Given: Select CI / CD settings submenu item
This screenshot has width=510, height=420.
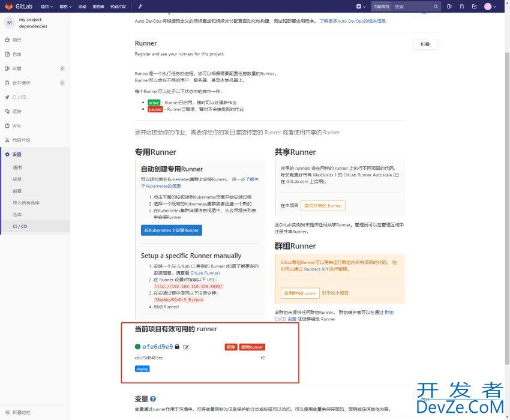Looking at the screenshot, I should [x=20, y=226].
